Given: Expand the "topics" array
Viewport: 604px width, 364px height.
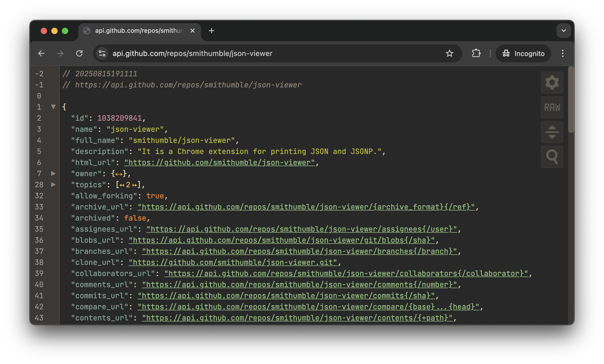Looking at the screenshot, I should (53, 185).
